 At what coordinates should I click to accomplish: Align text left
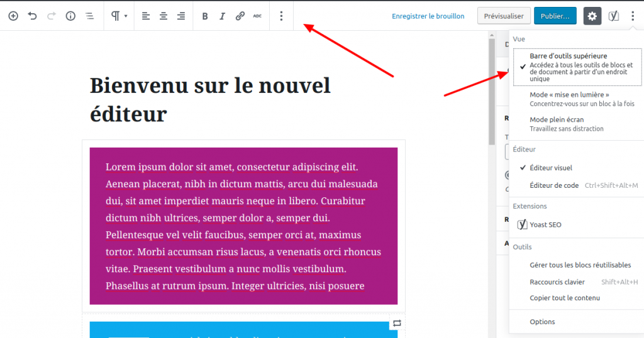(x=146, y=16)
